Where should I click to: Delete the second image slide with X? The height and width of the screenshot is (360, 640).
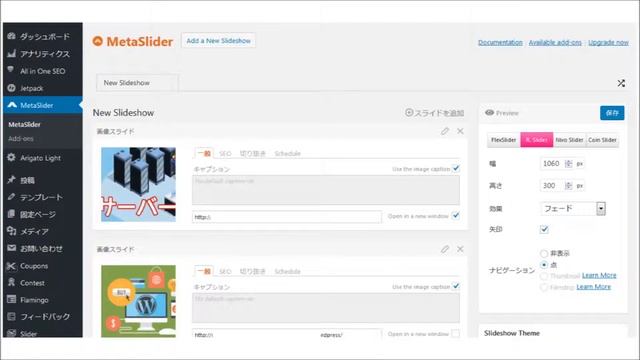click(x=460, y=249)
